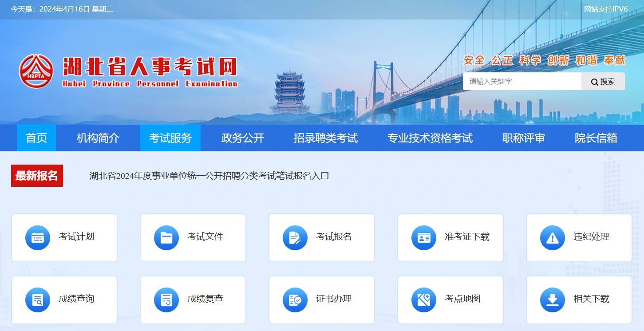Open the 考试文件 folder icon
Screen dimensions: 644x331
click(166, 238)
